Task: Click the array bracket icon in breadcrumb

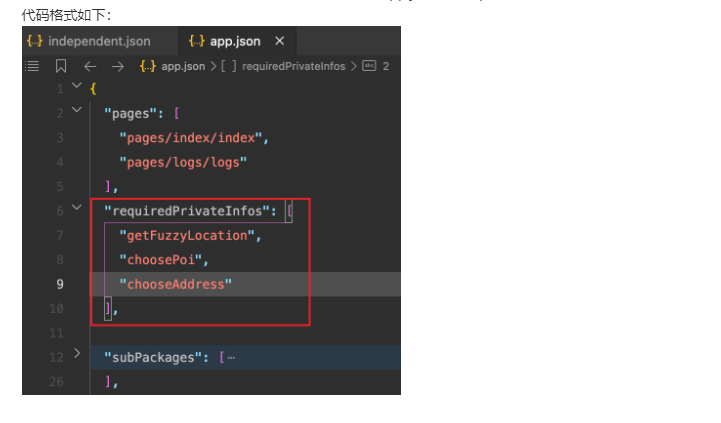Action: tap(226, 66)
